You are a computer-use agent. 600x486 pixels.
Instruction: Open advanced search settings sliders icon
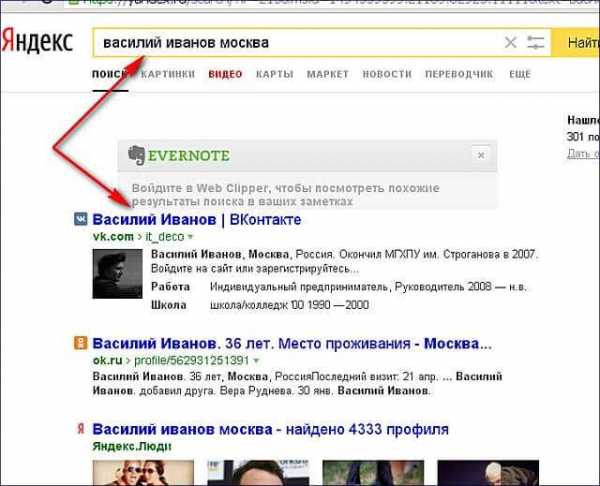[535, 42]
